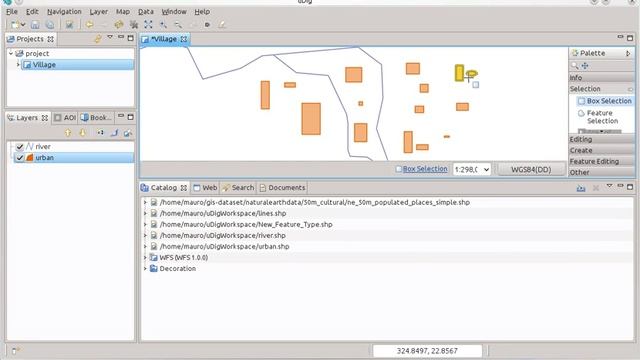Open the Info drawer in the Palette

pyautogui.click(x=602, y=78)
